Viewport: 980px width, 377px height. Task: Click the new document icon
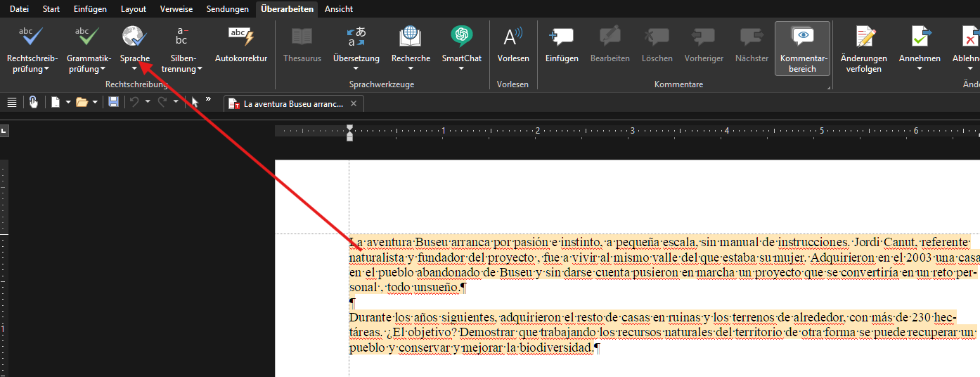coord(56,102)
